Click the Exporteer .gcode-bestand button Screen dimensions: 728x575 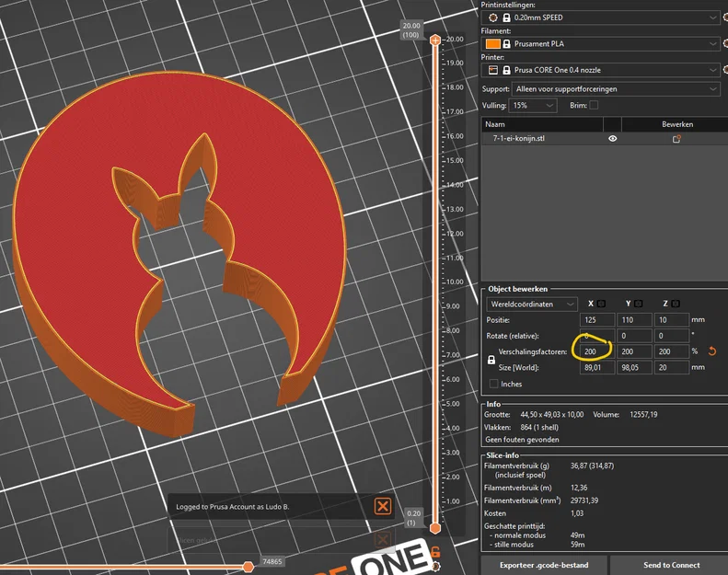[544, 565]
